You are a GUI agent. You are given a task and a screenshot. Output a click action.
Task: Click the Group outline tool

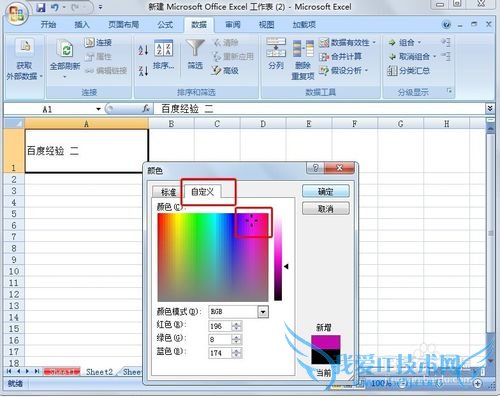coord(404,42)
